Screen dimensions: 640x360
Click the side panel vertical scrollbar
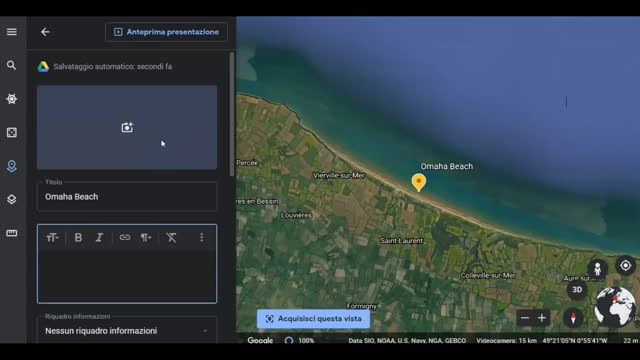click(232, 114)
